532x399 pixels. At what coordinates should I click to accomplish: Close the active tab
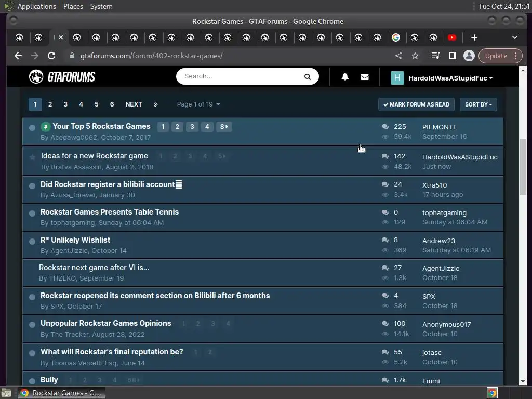click(61, 37)
